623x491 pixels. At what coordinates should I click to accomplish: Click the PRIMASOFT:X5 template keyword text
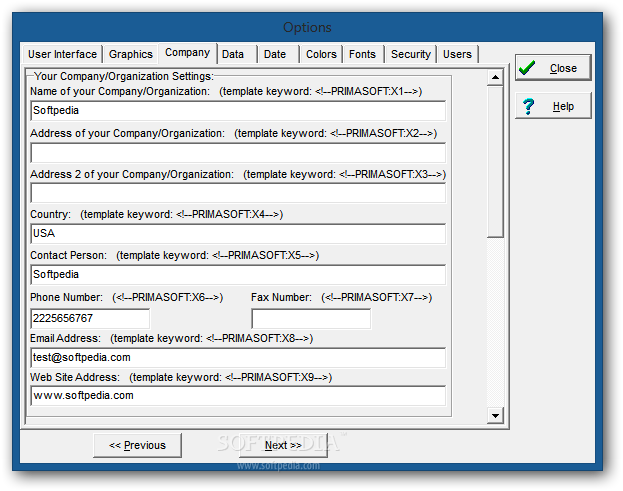(218, 255)
